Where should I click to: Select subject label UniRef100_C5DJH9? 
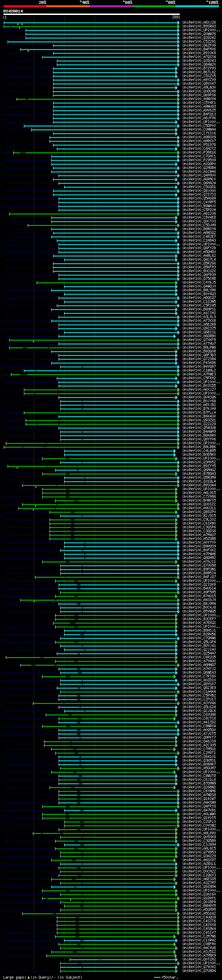(x=199, y=225)
